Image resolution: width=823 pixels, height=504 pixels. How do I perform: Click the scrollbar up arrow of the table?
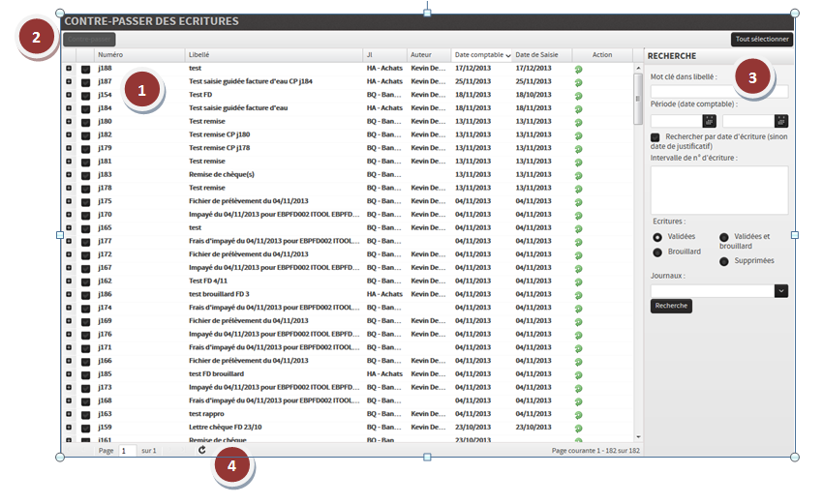pos(638,68)
